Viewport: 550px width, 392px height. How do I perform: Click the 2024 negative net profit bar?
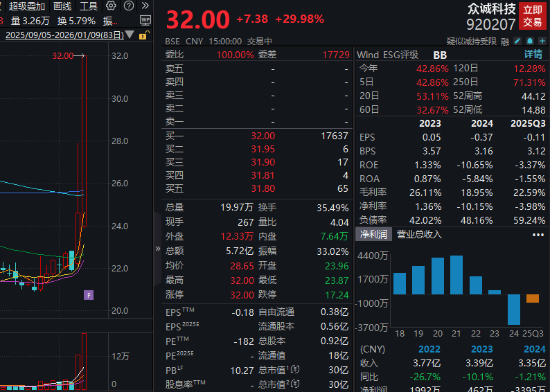(514, 310)
